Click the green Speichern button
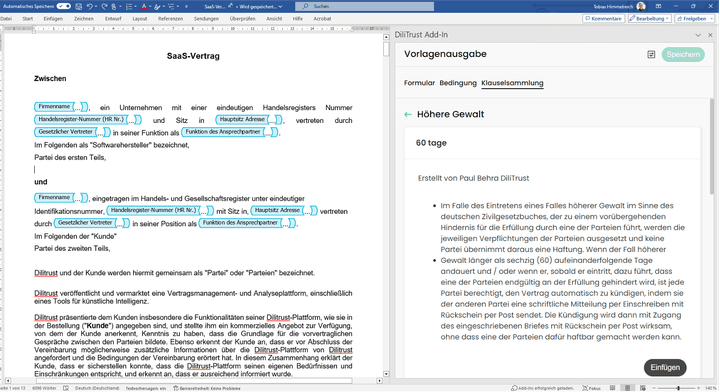Image resolution: width=720 pixels, height=392 pixels. click(683, 55)
